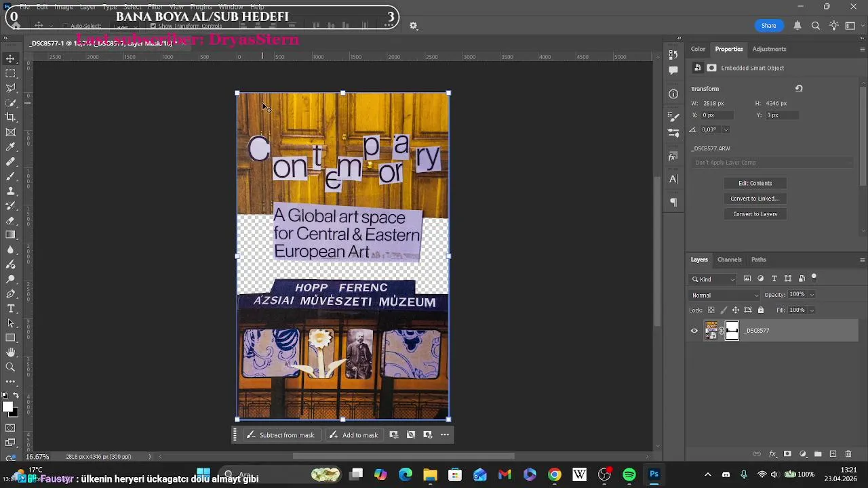
Task: Open the Edit Toolbar three-dots menu
Action: 10,382
